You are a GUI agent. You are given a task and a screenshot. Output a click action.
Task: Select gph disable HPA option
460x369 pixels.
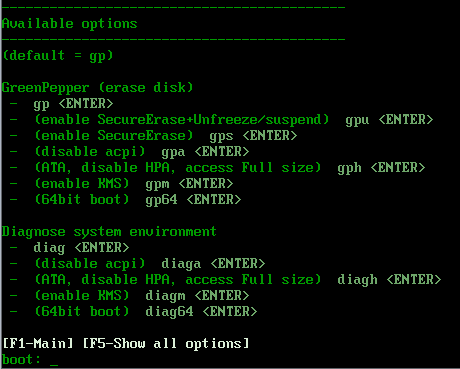230,168
